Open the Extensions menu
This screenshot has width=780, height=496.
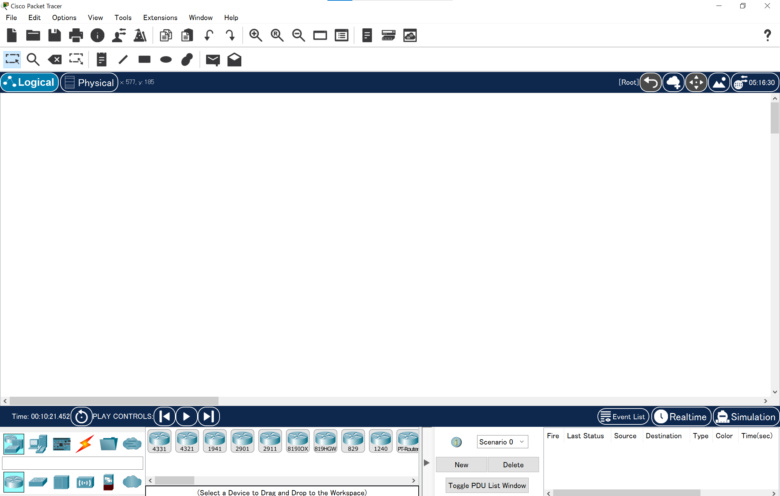click(x=160, y=17)
